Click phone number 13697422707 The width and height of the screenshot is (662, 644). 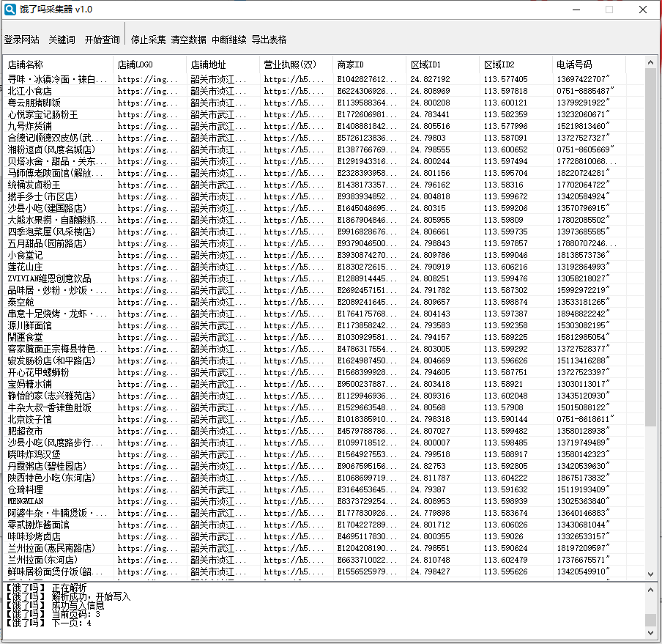click(584, 79)
